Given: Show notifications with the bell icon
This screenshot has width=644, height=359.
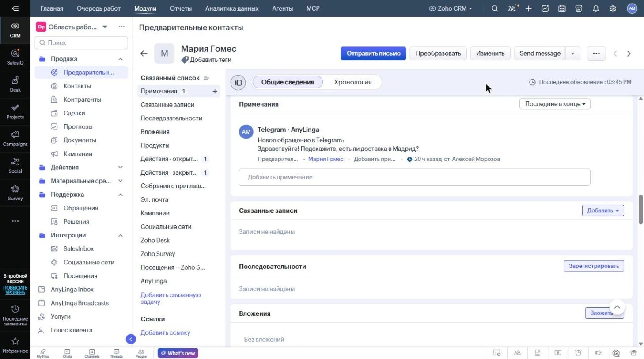Looking at the screenshot, I should tap(596, 8).
